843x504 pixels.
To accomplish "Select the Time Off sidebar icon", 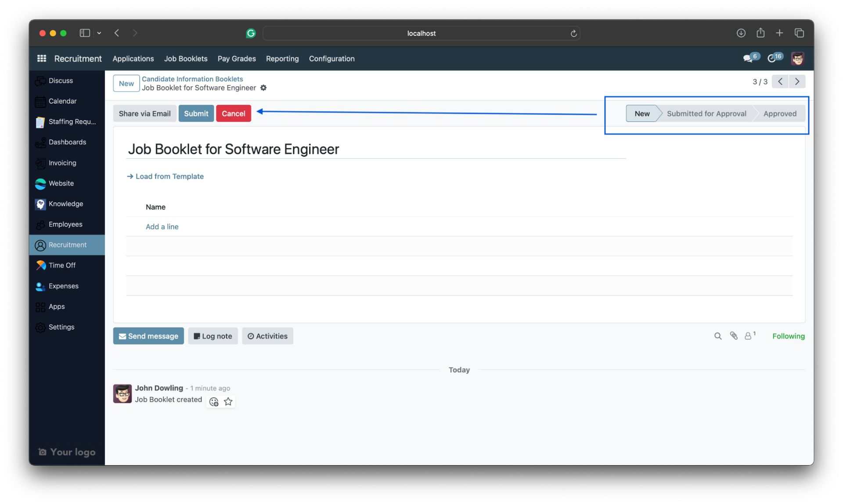I will coord(40,265).
